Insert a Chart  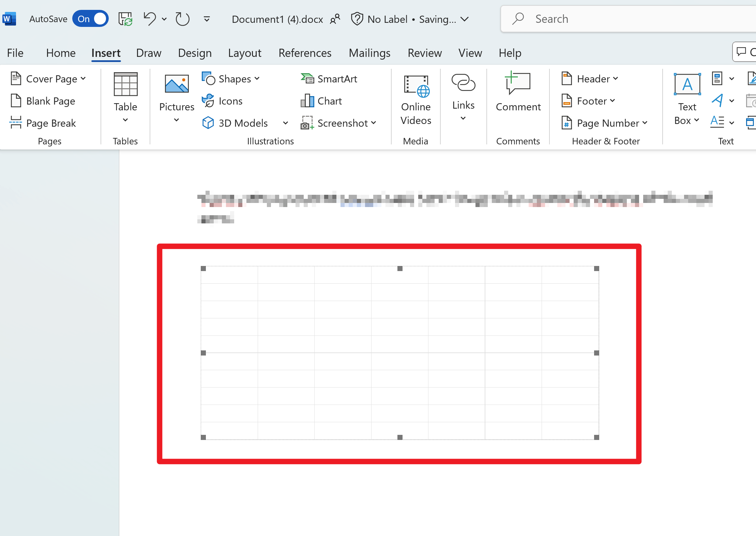pos(321,101)
